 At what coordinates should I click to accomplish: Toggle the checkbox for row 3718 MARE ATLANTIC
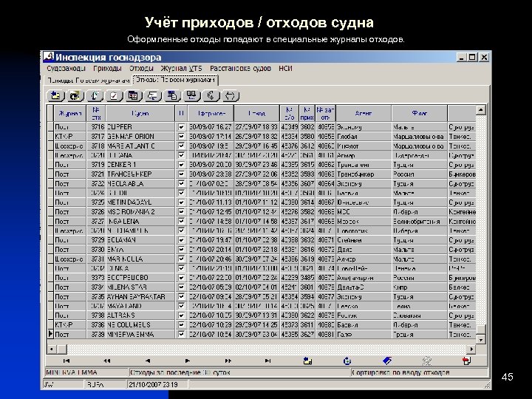click(x=181, y=146)
